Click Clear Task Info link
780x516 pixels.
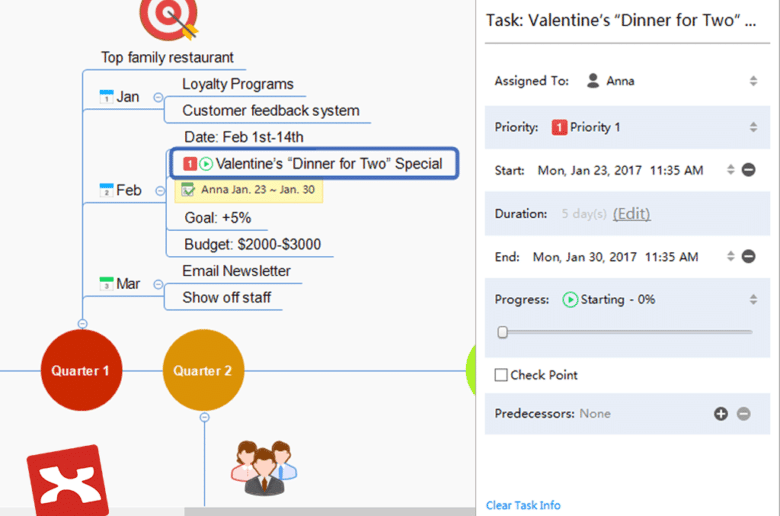(x=523, y=505)
